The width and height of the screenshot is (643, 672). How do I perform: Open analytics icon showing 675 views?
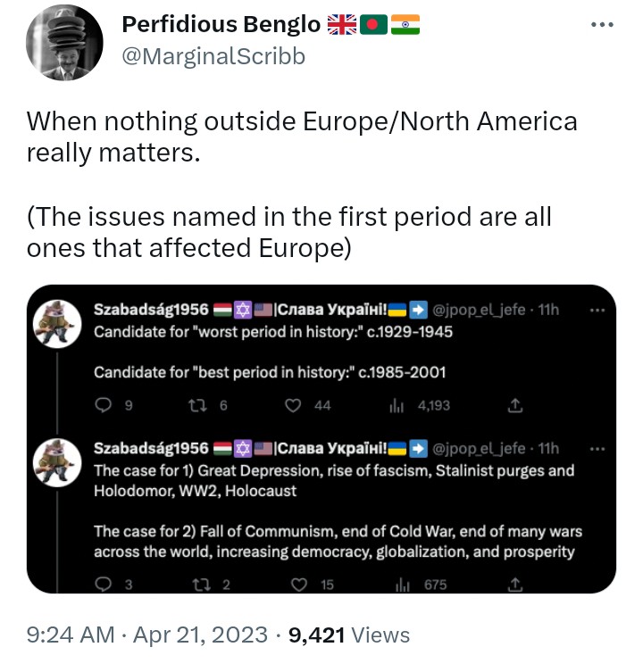[403, 585]
